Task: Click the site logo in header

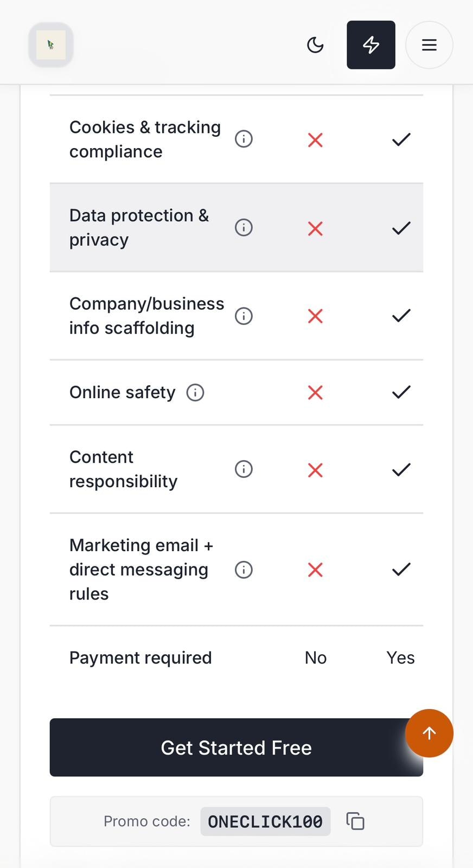Action: (x=51, y=45)
